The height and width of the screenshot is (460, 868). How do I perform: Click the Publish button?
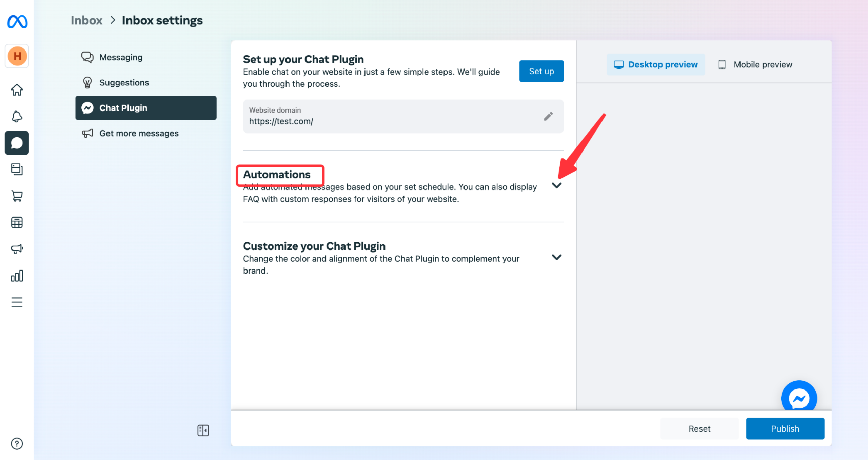point(785,428)
